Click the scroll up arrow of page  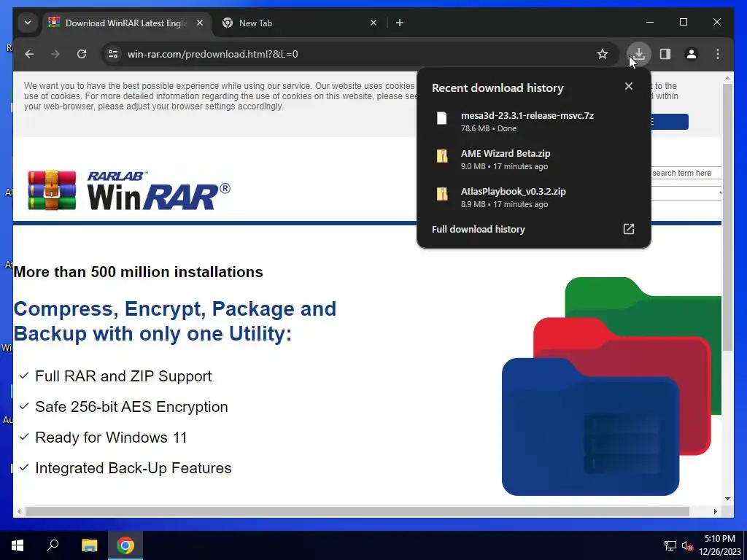(727, 77)
